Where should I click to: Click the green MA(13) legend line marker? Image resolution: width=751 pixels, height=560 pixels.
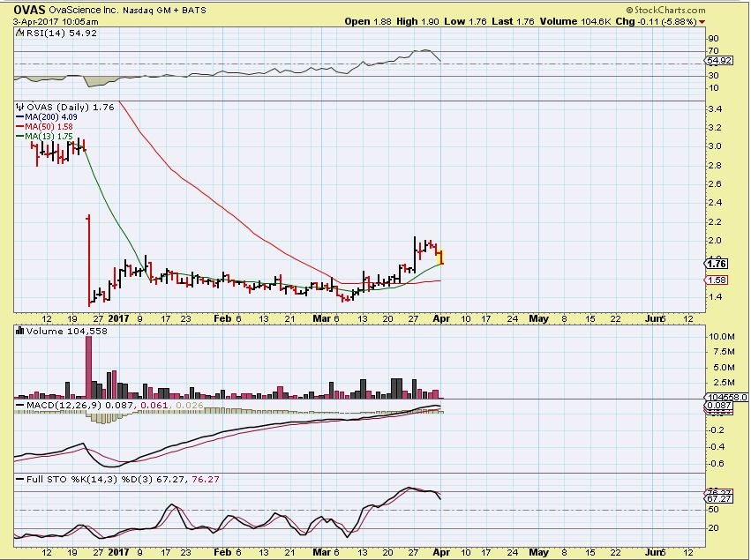pyautogui.click(x=19, y=136)
